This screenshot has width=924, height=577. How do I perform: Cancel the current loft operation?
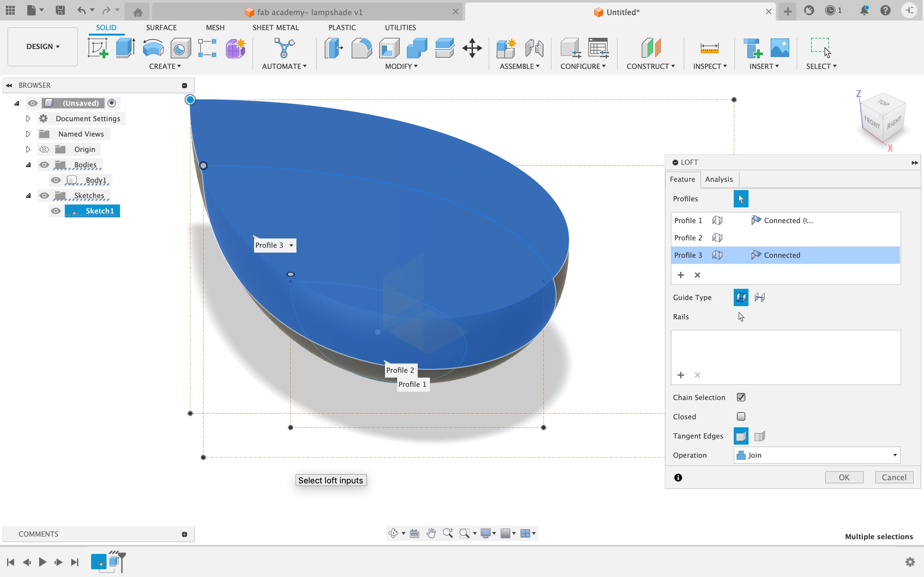coord(894,477)
